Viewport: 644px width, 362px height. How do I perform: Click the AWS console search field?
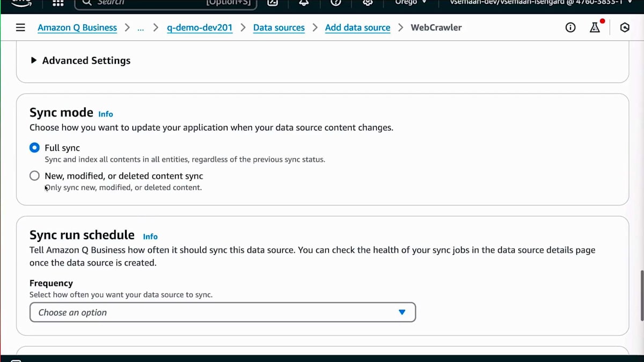[165, 3]
